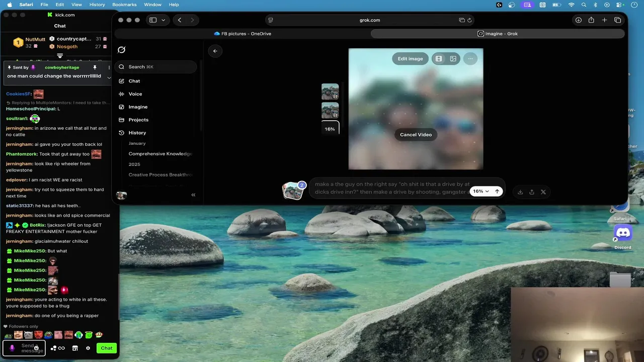644x362 pixels.
Task: Reload the grok.com page
Action: (x=469, y=20)
